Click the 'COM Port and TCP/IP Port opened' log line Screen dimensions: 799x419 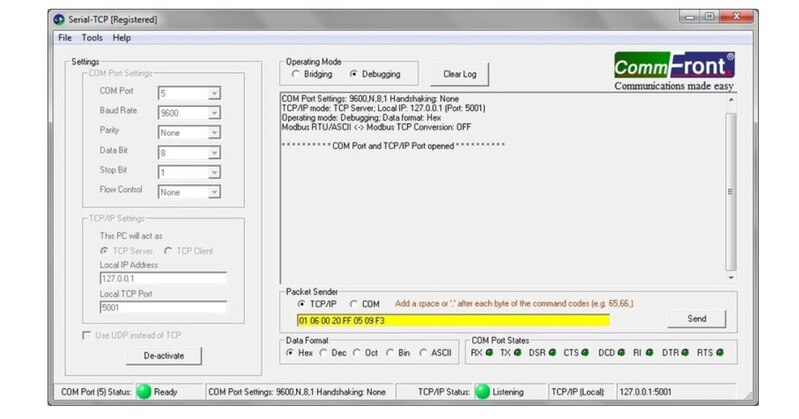(x=393, y=146)
